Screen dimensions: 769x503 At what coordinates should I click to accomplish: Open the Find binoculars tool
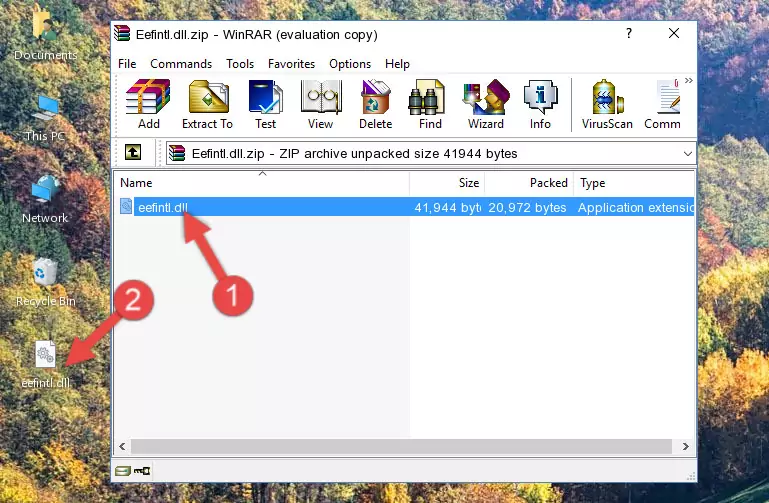pyautogui.click(x=430, y=104)
